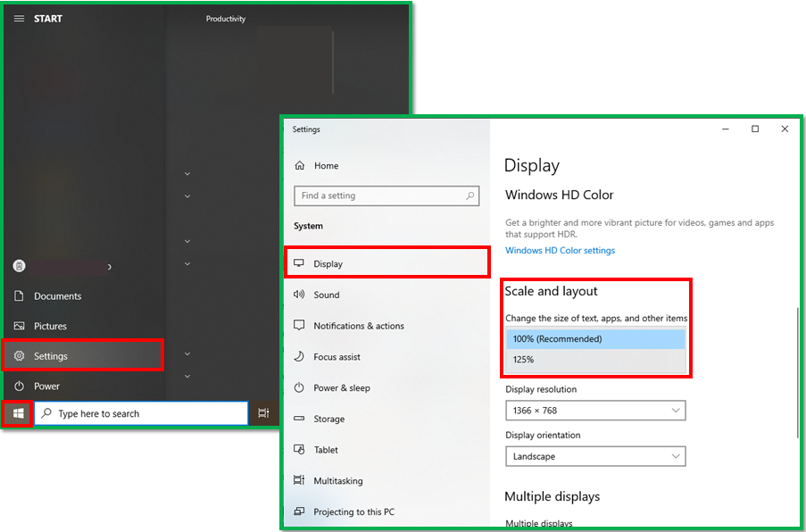806x532 pixels.
Task: Click the user account avatar icon
Action: (19, 266)
